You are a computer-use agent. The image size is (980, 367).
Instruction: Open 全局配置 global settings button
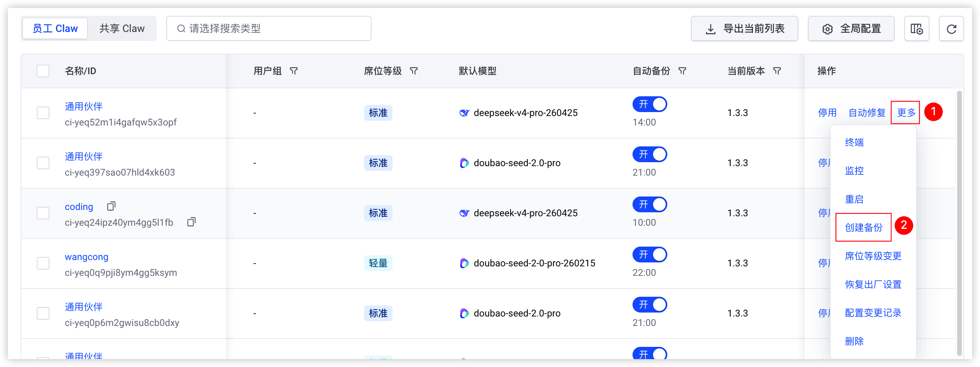(x=851, y=29)
